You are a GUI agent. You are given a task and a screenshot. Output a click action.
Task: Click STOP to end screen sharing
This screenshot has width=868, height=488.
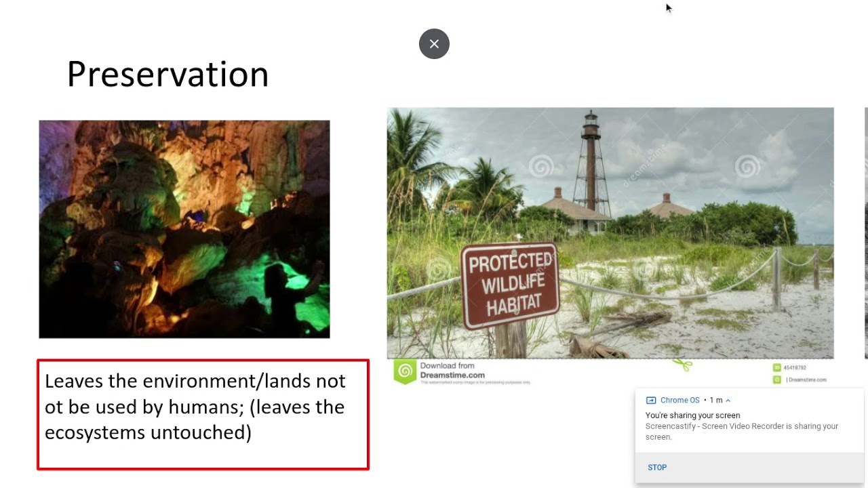coord(657,468)
